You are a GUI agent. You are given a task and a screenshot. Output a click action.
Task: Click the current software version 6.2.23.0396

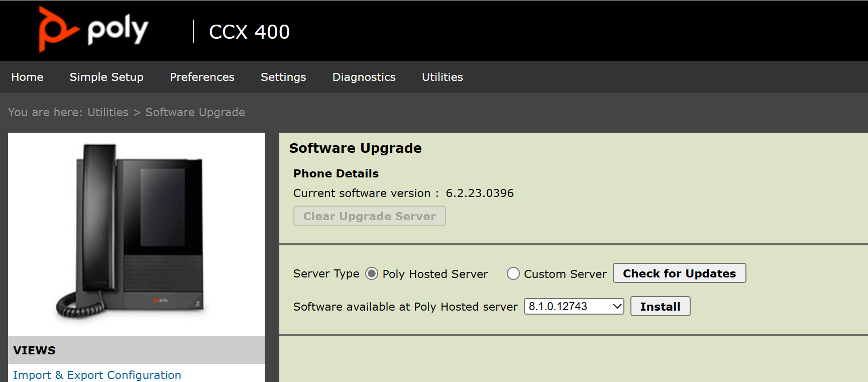point(480,193)
